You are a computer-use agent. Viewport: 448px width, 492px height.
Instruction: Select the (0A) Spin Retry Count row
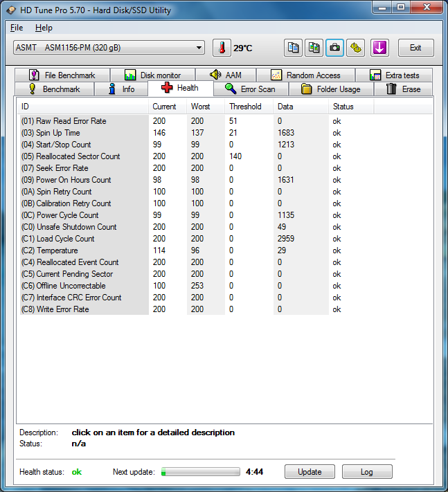(197, 192)
